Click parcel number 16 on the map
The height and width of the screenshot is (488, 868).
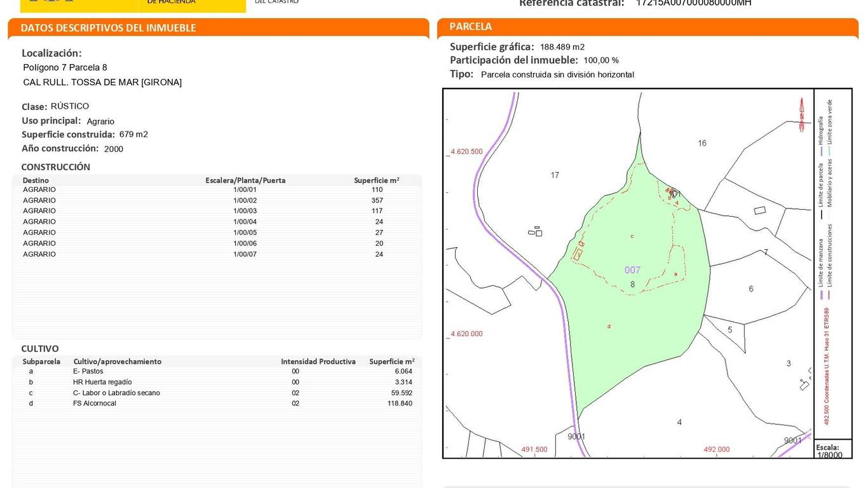tap(702, 143)
